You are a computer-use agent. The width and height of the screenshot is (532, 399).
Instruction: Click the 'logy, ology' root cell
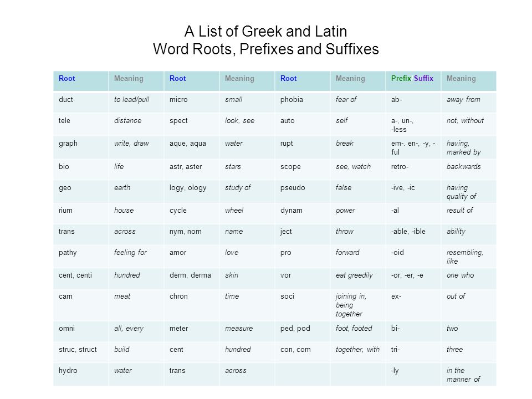(x=191, y=191)
